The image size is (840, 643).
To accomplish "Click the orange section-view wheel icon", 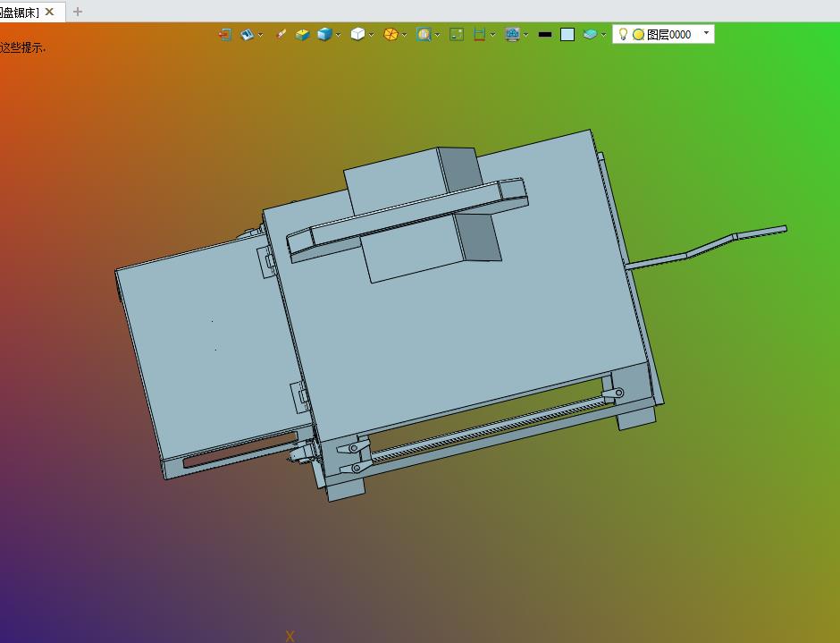I will click(x=391, y=35).
